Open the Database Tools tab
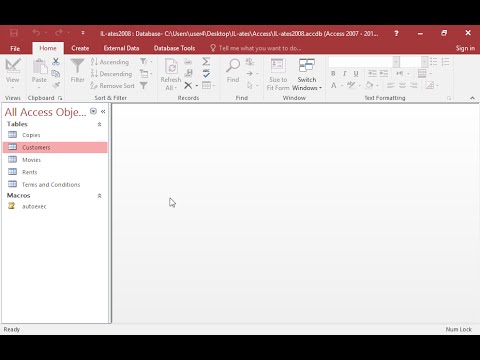 pyautogui.click(x=174, y=48)
